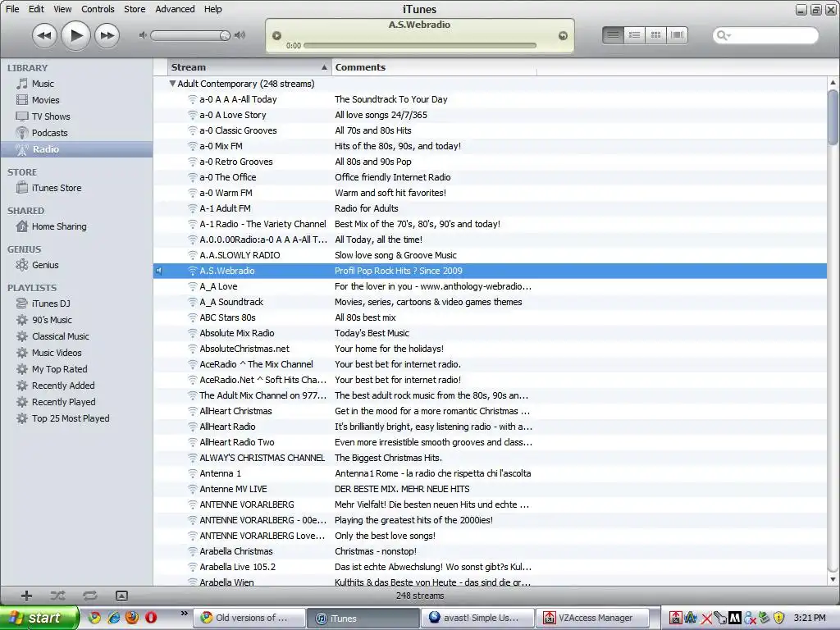Viewport: 840px width, 630px height.
Task: Open the Help menu
Action: [x=212, y=9]
